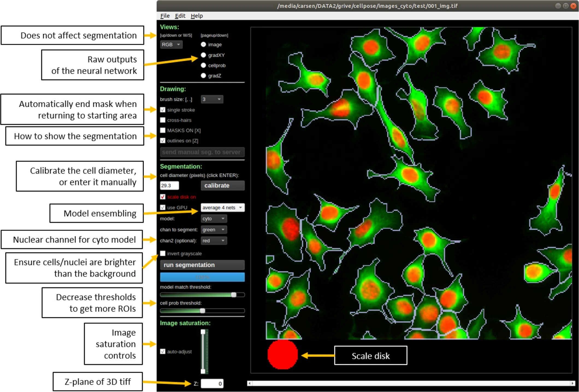The image size is (579, 392).
Task: Expand the brush size dropdown
Action: (x=212, y=99)
